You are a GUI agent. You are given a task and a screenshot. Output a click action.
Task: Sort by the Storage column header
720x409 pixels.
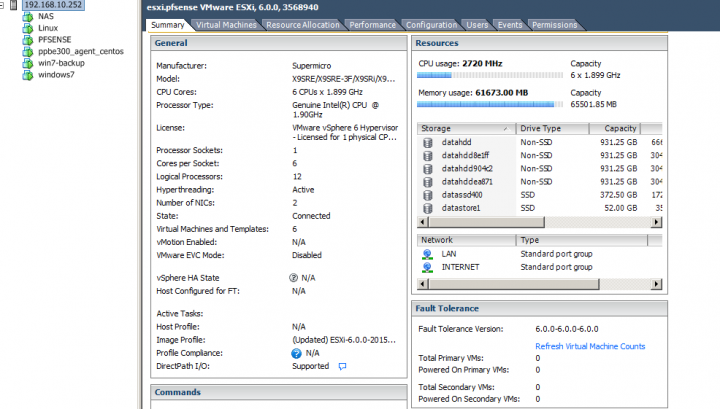466,129
